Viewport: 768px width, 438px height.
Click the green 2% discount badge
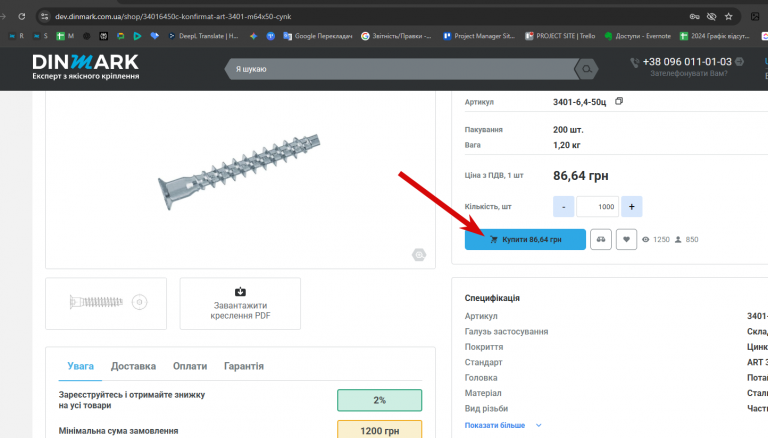coord(379,400)
